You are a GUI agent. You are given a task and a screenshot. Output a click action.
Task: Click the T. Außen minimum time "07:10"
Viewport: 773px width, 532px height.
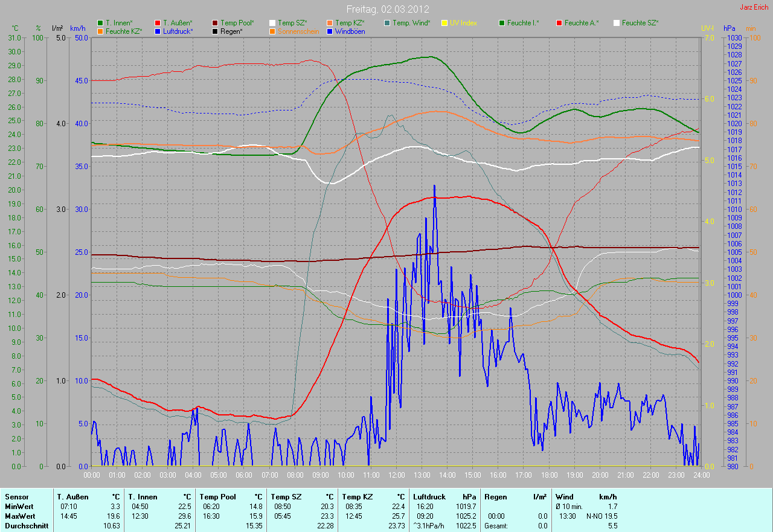pos(69,507)
